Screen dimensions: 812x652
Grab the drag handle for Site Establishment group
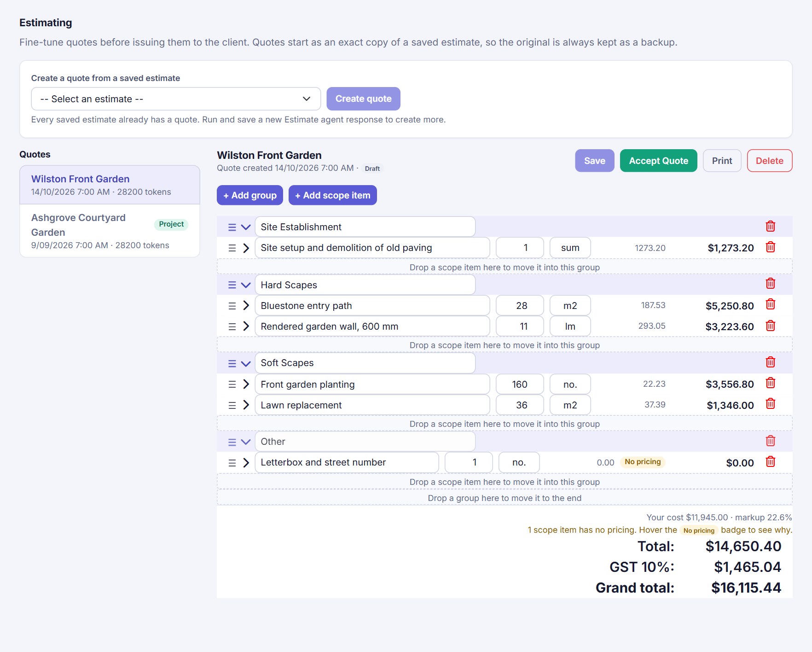click(232, 227)
